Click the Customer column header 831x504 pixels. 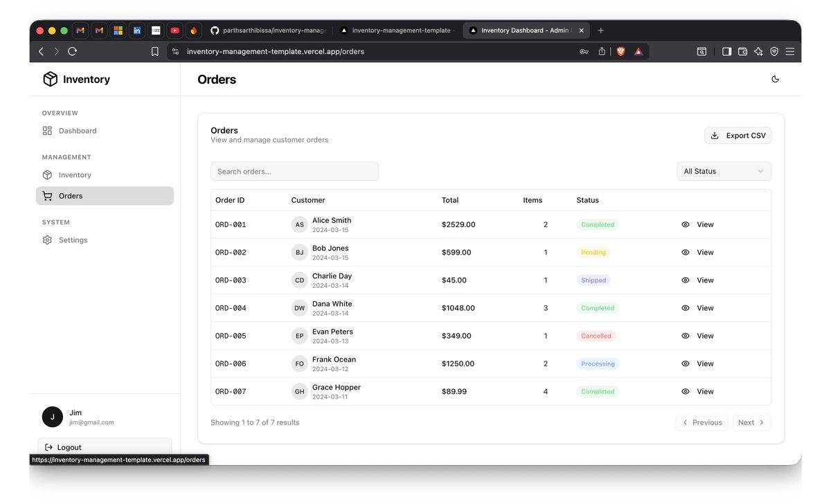point(308,200)
